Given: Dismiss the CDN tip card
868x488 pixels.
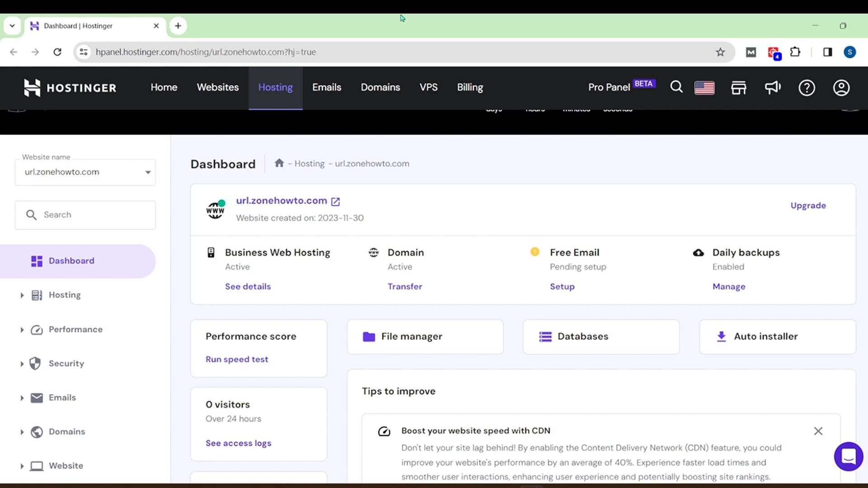Looking at the screenshot, I should (818, 431).
